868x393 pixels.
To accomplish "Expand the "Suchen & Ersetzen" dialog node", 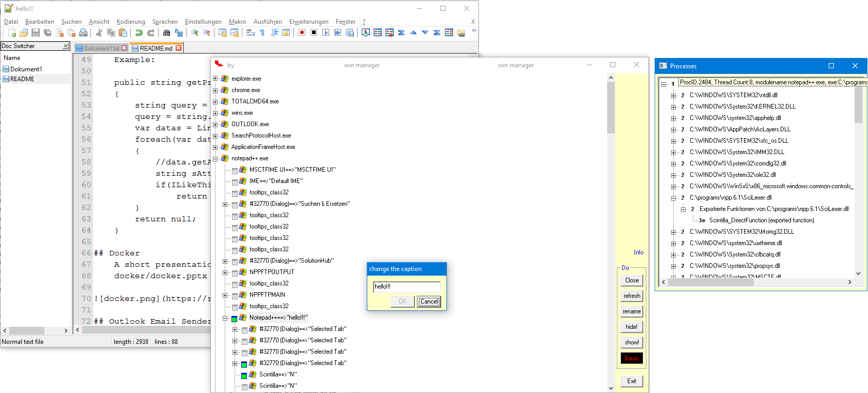I will coord(225,204).
